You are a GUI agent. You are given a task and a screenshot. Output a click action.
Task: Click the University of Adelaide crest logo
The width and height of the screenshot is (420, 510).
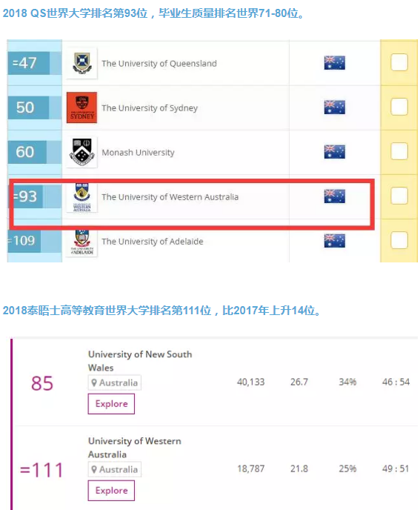(x=81, y=242)
